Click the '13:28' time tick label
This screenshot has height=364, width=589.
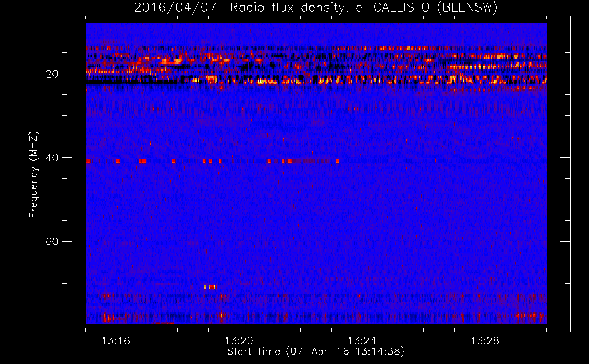point(485,341)
